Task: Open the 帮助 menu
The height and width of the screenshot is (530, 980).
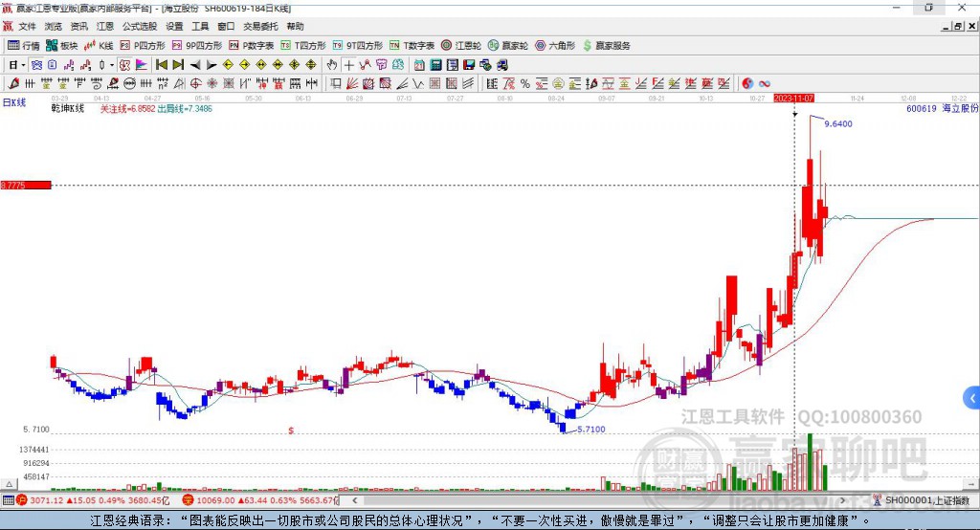Action: pyautogui.click(x=295, y=26)
